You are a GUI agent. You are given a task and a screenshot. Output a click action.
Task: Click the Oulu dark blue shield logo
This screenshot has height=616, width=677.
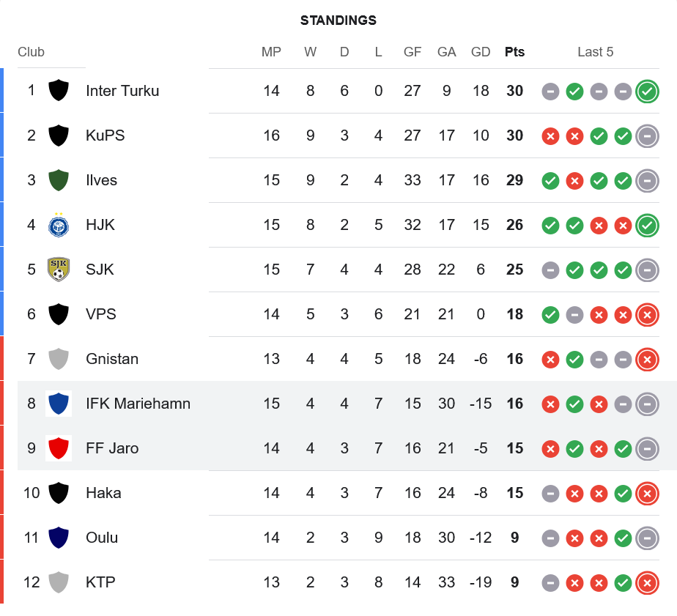pos(59,538)
